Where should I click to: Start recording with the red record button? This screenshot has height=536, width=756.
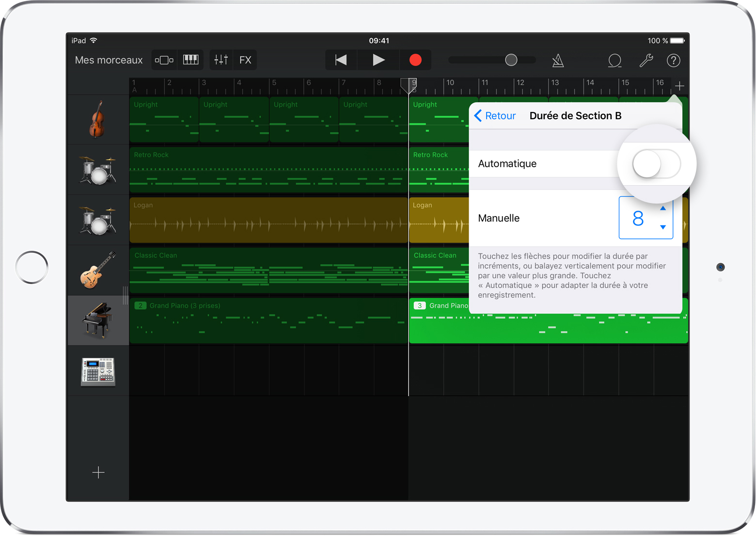415,60
